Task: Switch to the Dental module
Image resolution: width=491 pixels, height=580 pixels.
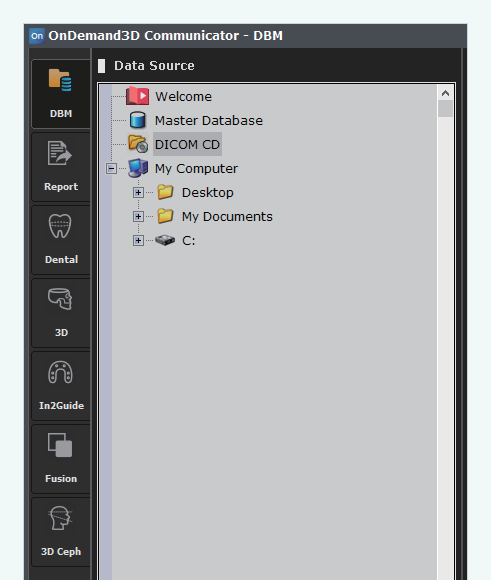Action: click(x=61, y=240)
